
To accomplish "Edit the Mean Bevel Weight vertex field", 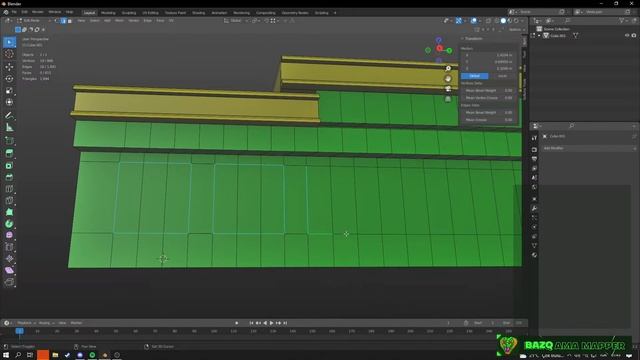I will (x=489, y=91).
